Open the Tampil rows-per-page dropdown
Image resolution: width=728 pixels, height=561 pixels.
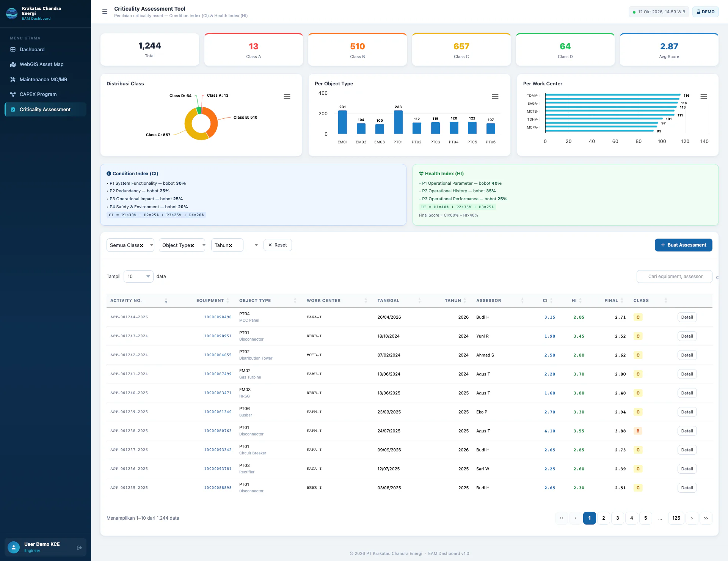point(138,277)
